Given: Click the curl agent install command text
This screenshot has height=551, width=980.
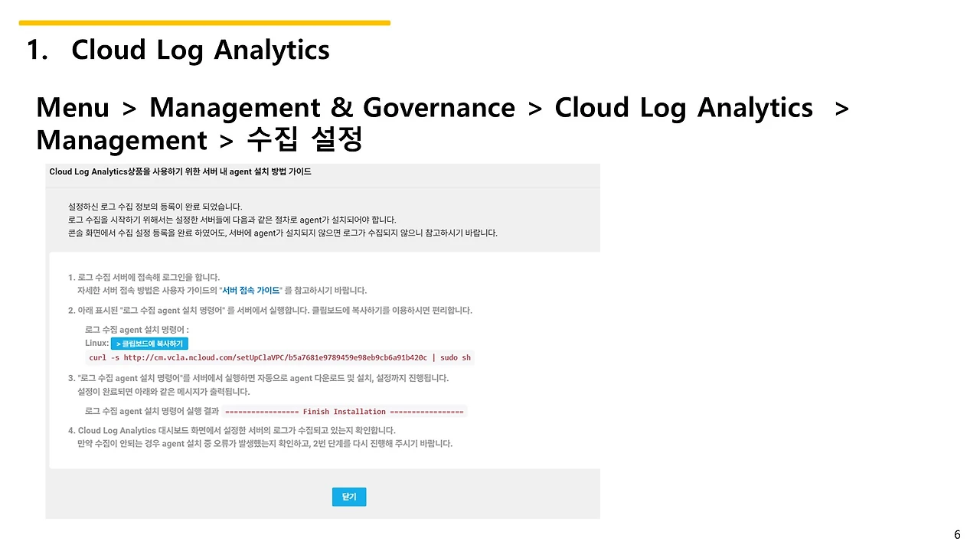Looking at the screenshot, I should [280, 357].
